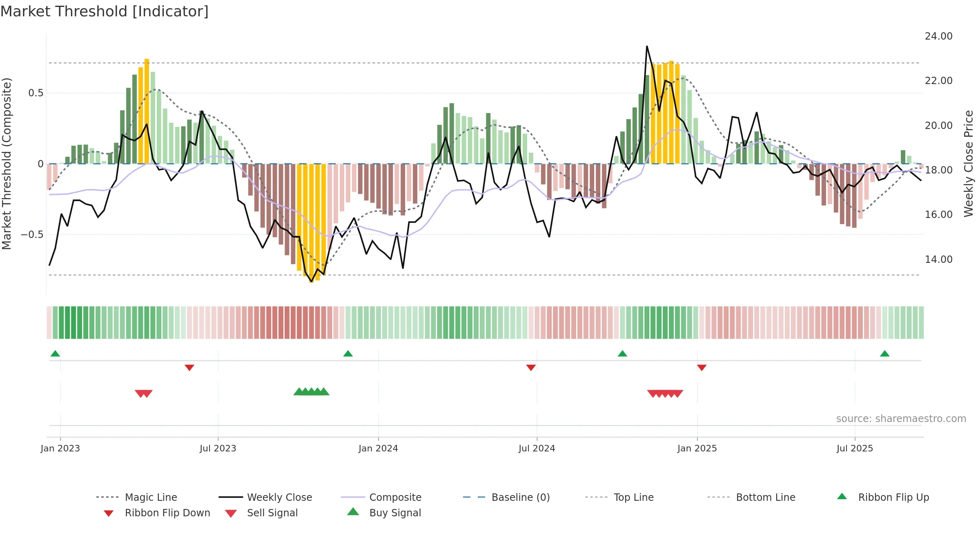Click the Jan 2023 axis label

[x=60, y=448]
